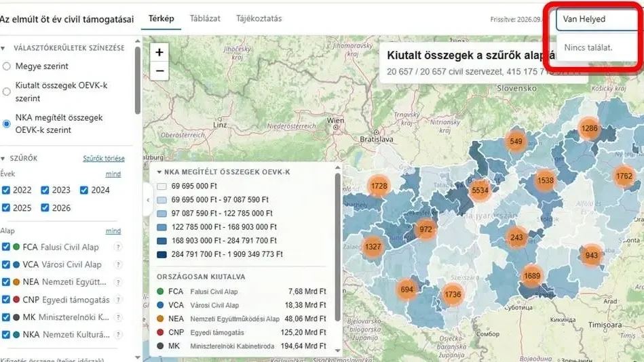The image size is (644, 362).
Task: Select NKA megítélt összegek OEVK-k szerint
Action: click(6, 123)
